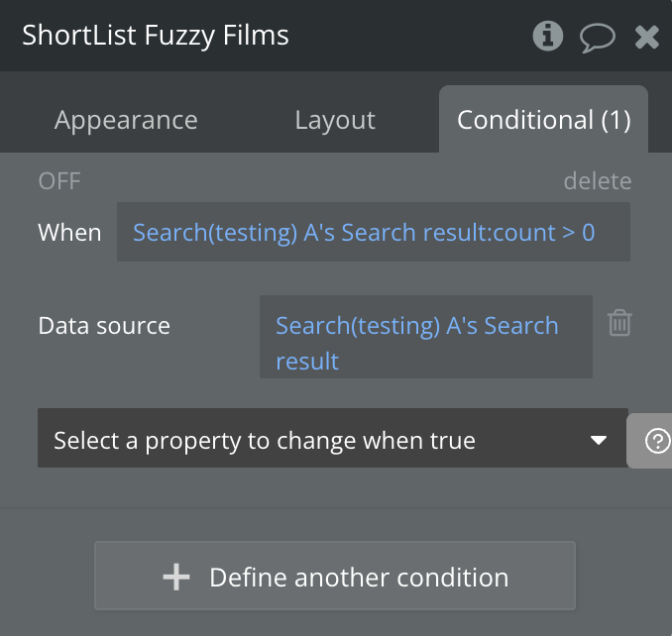Click the 'Data source' label

(x=104, y=326)
